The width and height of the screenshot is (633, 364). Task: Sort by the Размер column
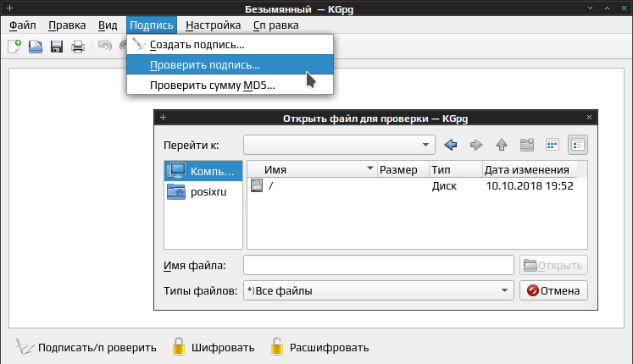pyautogui.click(x=403, y=169)
